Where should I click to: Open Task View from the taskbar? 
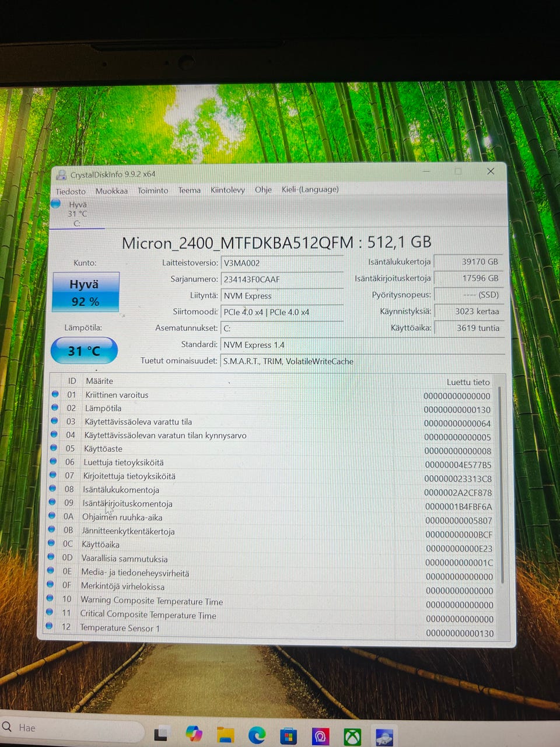162,734
